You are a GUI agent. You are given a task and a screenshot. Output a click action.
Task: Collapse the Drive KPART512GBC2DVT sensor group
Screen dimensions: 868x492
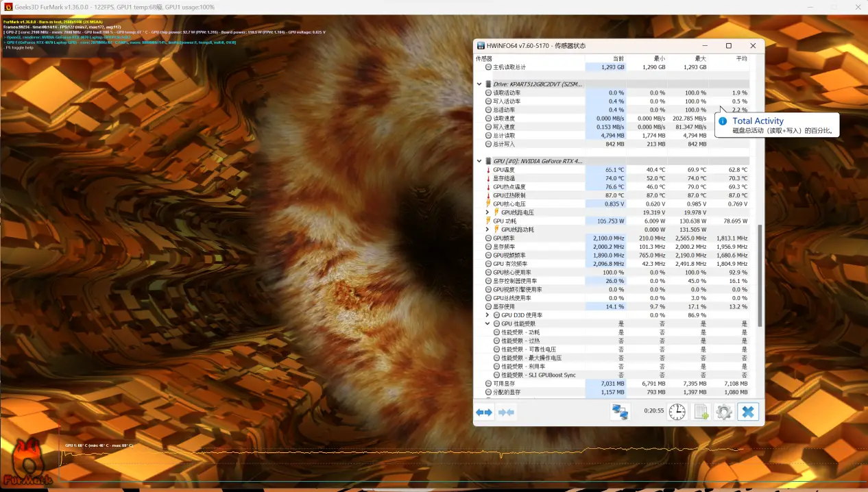[x=479, y=84]
